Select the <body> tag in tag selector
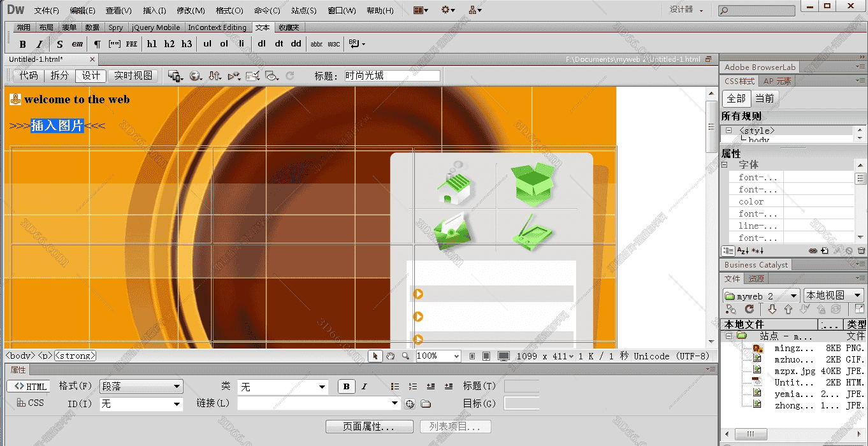 [20, 356]
